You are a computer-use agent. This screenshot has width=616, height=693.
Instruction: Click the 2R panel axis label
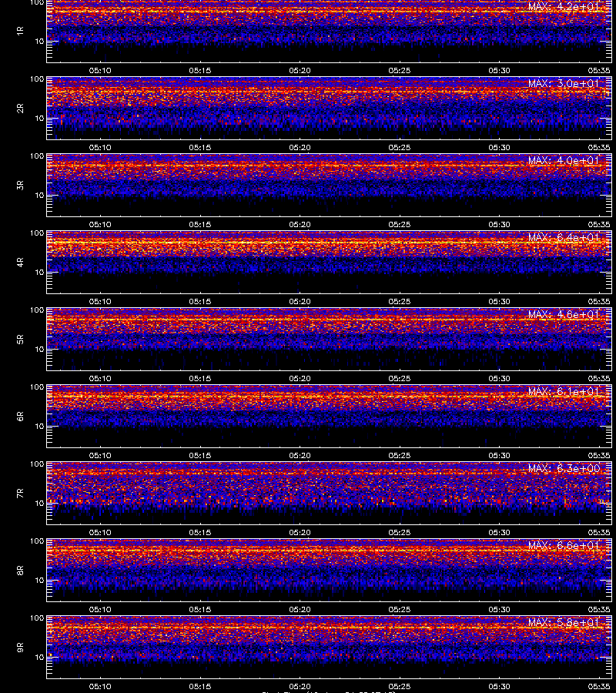click(x=20, y=109)
